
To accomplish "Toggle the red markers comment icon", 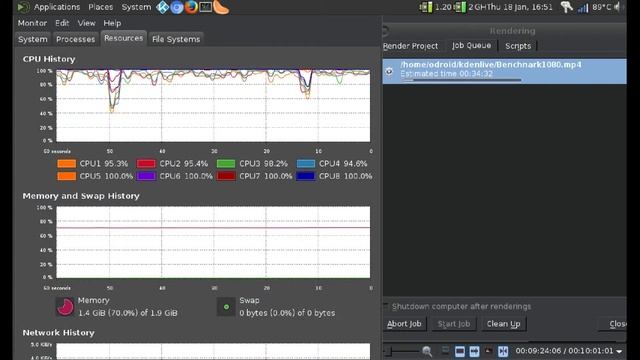I will coord(488,351).
